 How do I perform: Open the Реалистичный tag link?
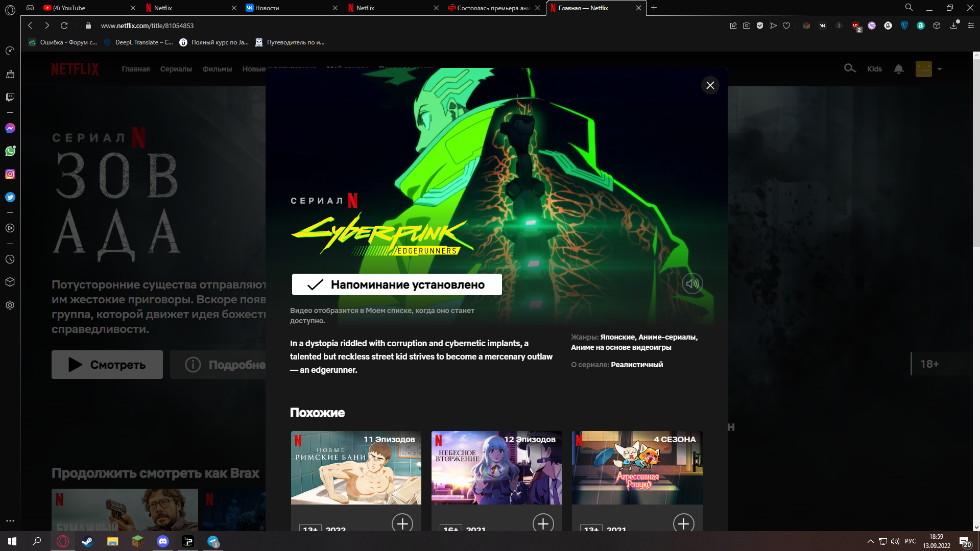(637, 365)
